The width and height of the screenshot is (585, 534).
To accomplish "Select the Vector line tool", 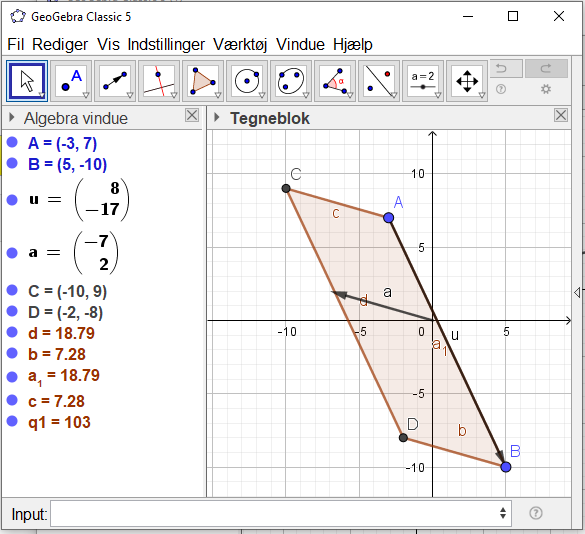I will tap(115, 81).
